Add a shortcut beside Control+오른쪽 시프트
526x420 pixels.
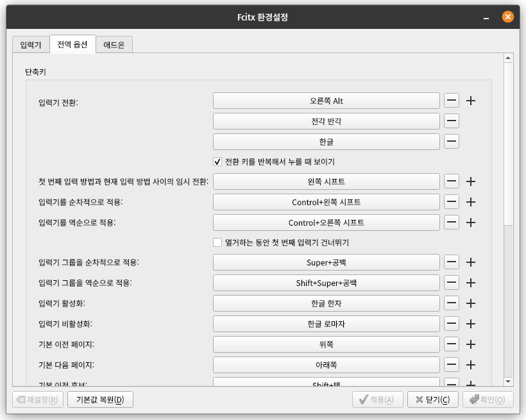click(471, 223)
